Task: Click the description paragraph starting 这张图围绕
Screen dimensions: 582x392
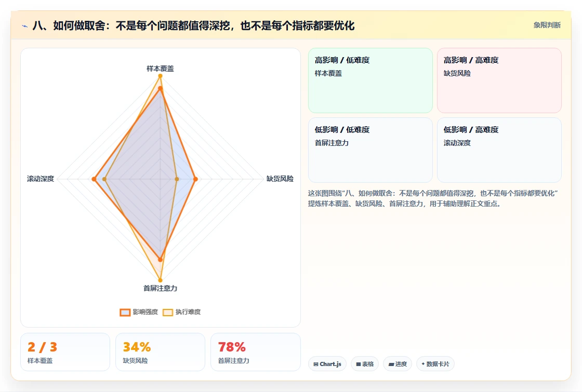Action: click(x=433, y=198)
